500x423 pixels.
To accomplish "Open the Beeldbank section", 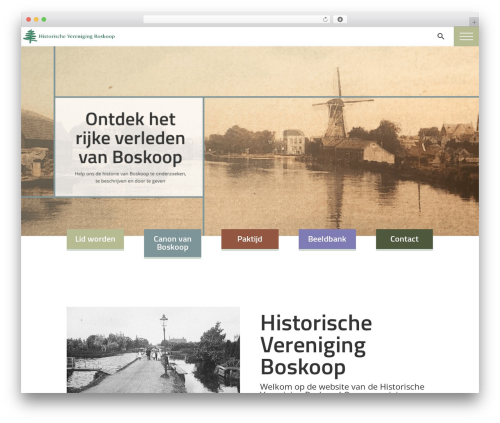I will (327, 239).
